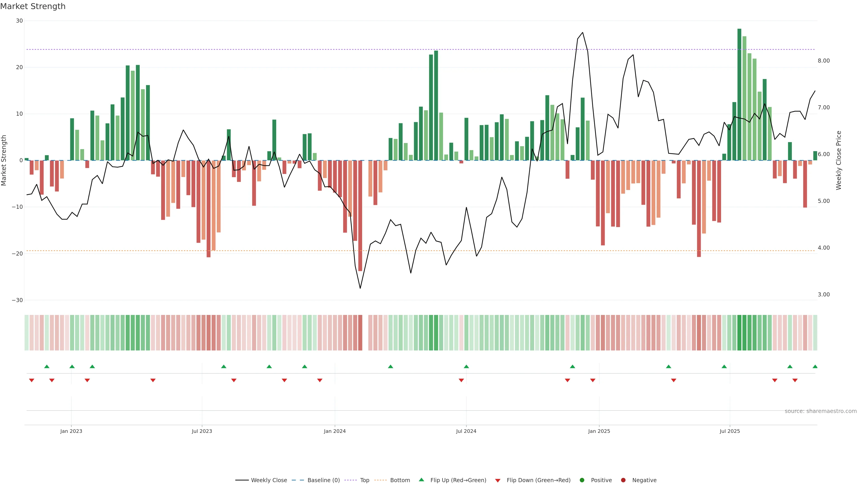Image resolution: width=868 pixels, height=488 pixels.
Task: Click the red Flip Down triangle in legend
Action: point(498,481)
